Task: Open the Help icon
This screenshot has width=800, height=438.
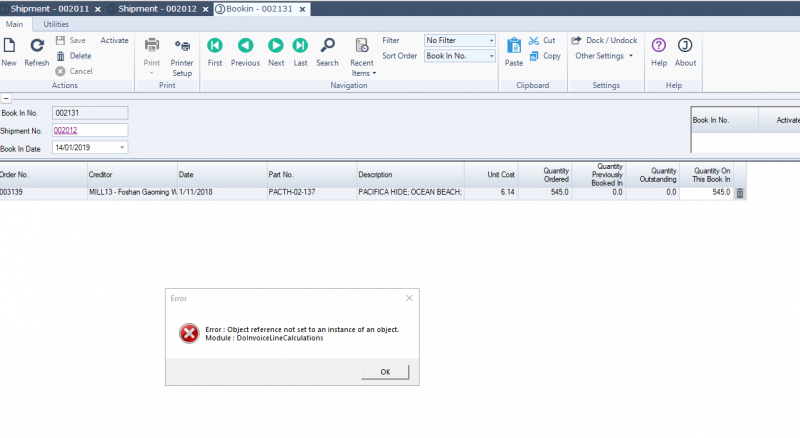Action: click(659, 46)
